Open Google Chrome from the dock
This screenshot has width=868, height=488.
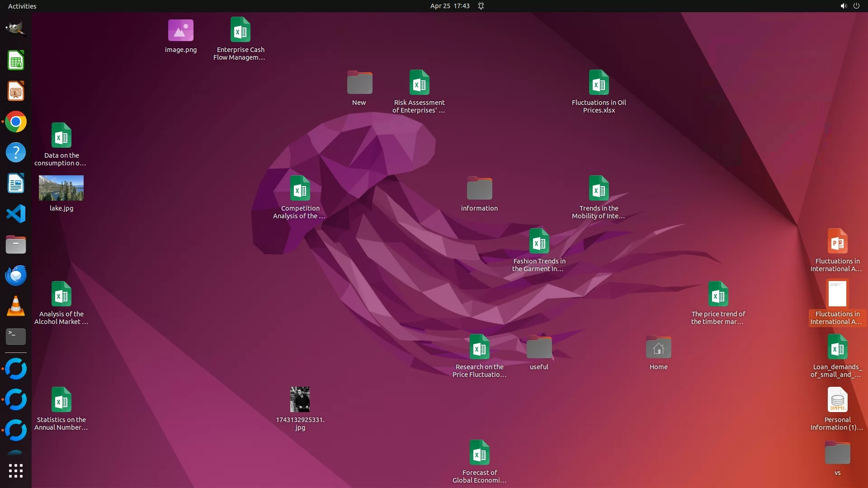[15, 122]
